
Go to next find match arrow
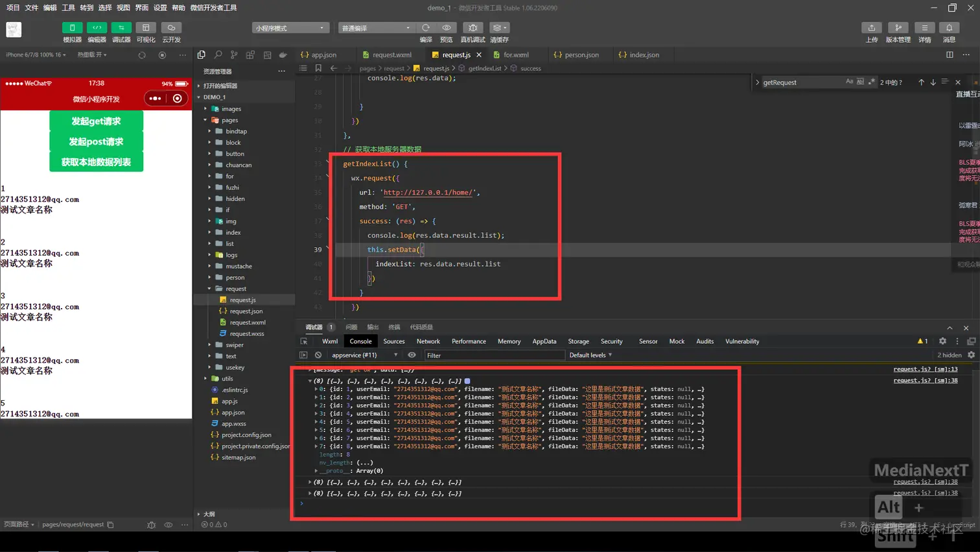[933, 82]
